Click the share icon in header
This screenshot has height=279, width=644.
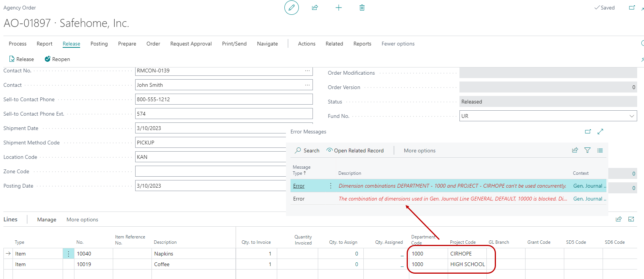(x=315, y=8)
